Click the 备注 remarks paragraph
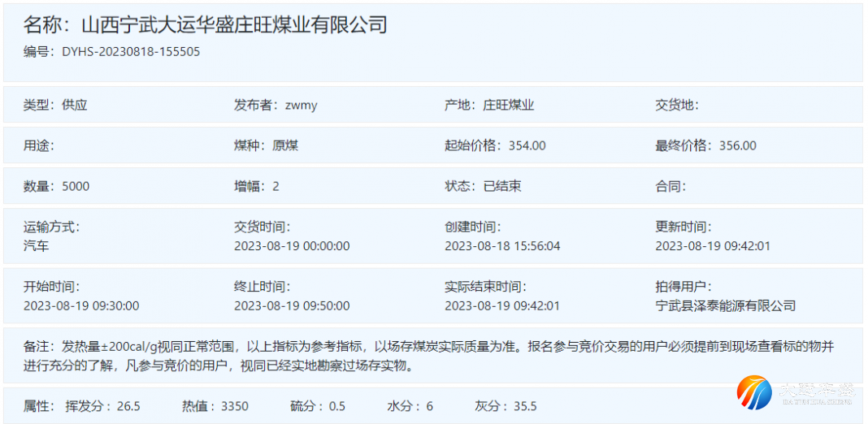Viewport: 868px width, 424px height. pyautogui.click(x=428, y=356)
